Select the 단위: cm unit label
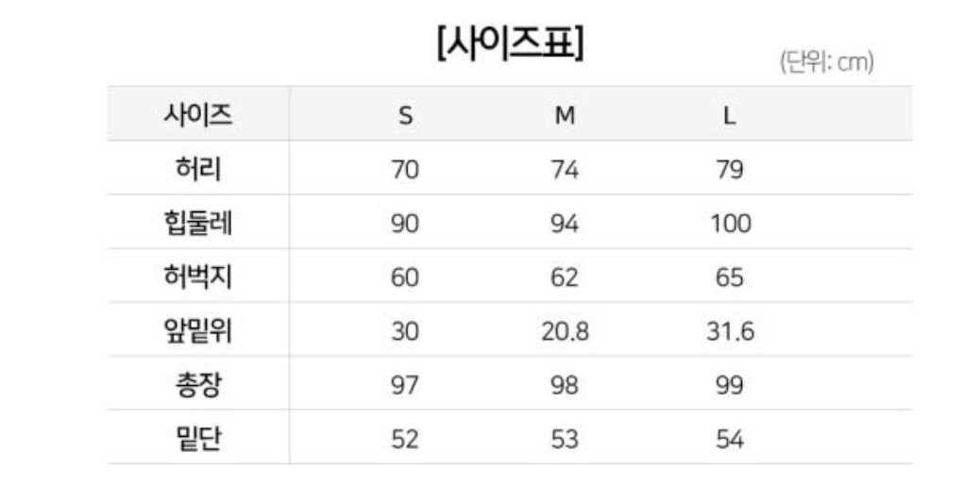This screenshot has width=980, height=504. [826, 62]
